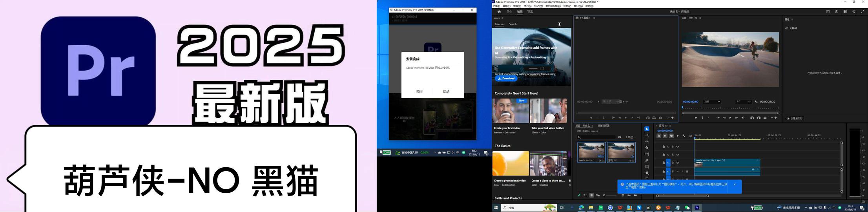The image size is (868, 212).
Task: Click the blue Download button in Learn panel
Action: [506, 79]
